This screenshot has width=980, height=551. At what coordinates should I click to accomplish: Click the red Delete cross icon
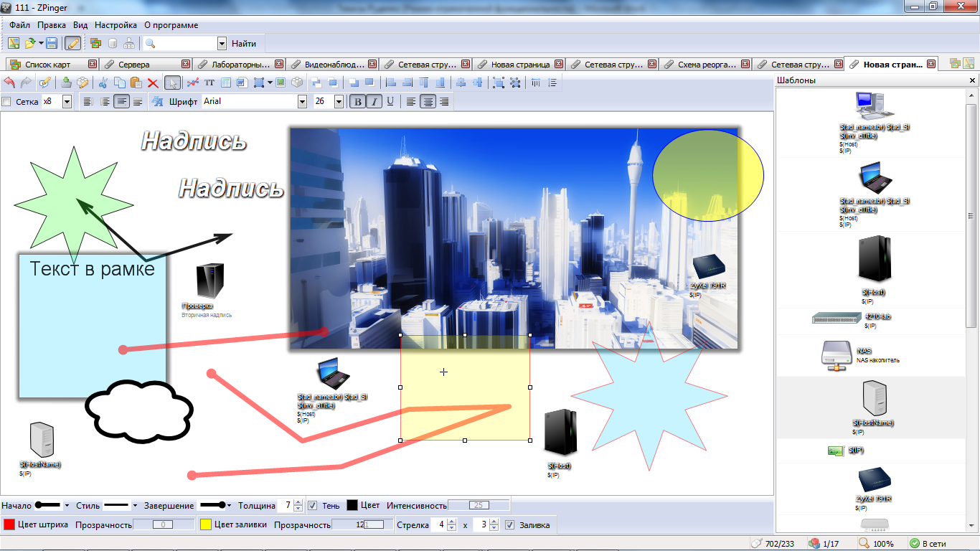[152, 83]
